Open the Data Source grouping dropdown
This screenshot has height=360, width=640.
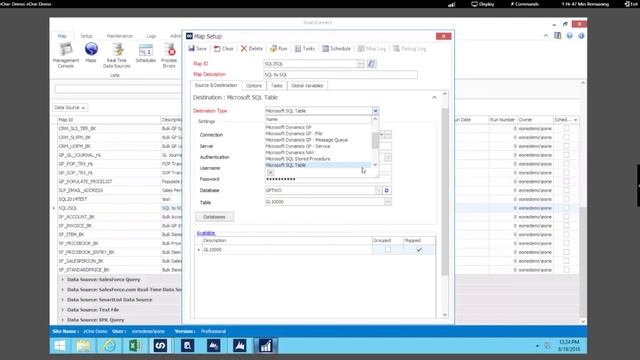[70, 107]
